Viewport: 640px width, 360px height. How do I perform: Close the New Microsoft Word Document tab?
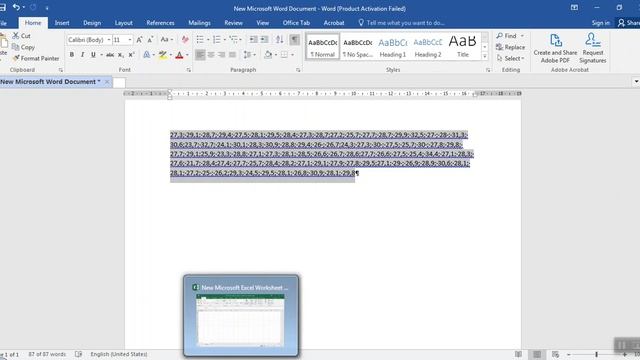click(107, 82)
